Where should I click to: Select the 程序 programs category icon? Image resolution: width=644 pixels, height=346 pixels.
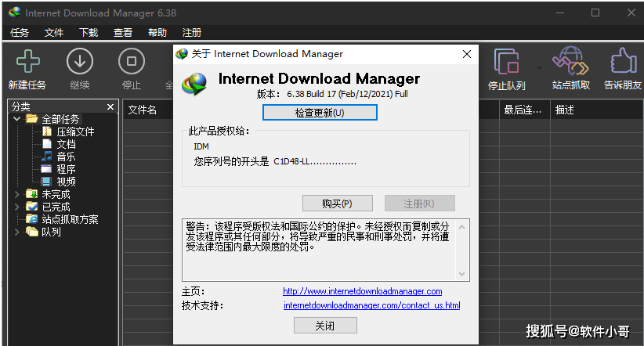(x=46, y=168)
